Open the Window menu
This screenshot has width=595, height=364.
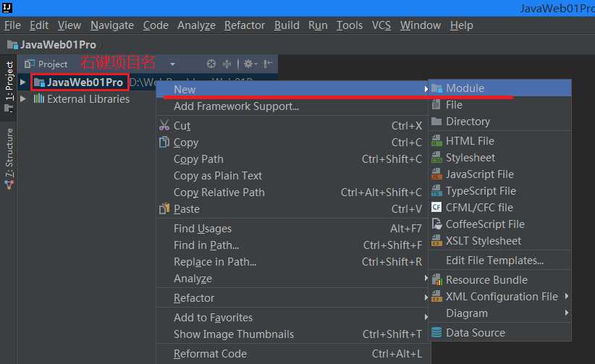pyautogui.click(x=420, y=25)
